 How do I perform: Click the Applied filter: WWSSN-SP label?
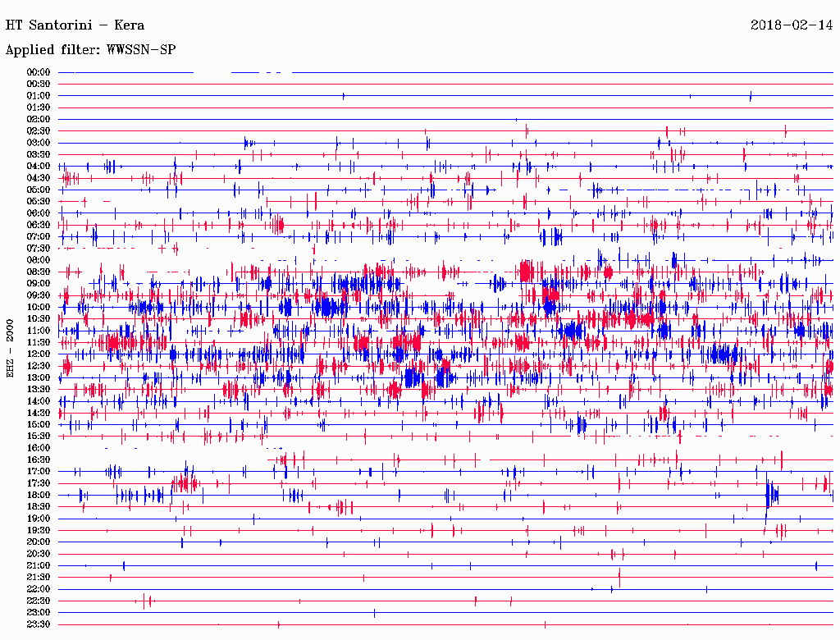(90, 50)
